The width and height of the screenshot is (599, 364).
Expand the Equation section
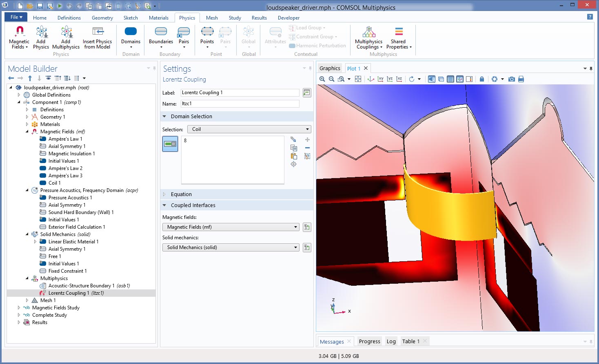tap(181, 194)
